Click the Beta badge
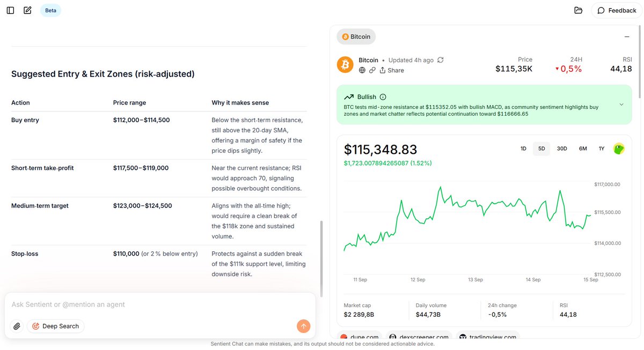The height and width of the screenshot is (350, 644). 50,10
